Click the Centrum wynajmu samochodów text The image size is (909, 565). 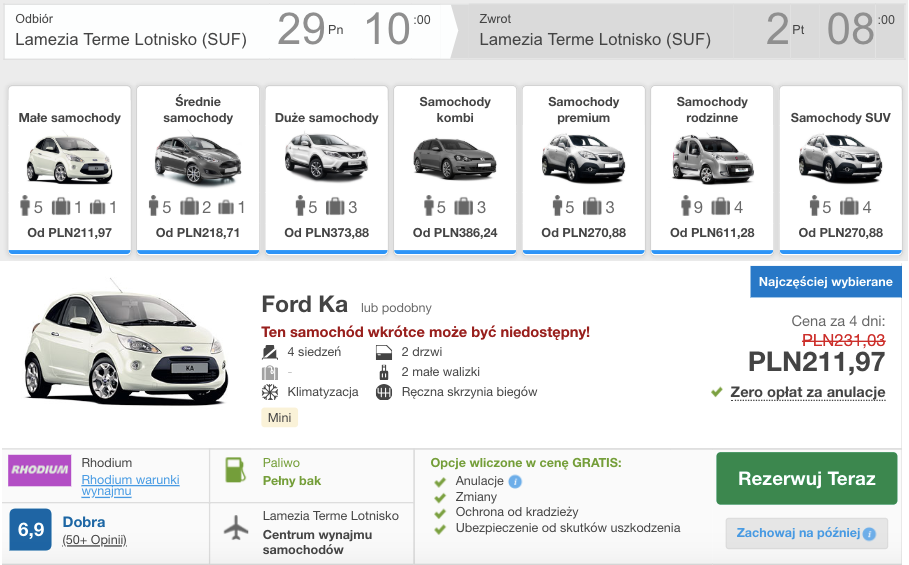pos(317,542)
